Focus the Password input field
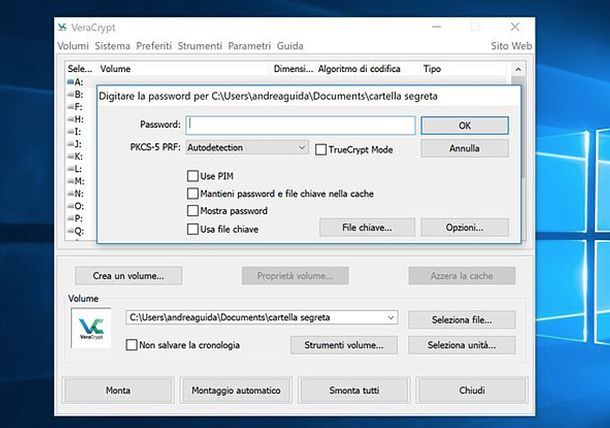The image size is (610, 428). tap(300, 125)
